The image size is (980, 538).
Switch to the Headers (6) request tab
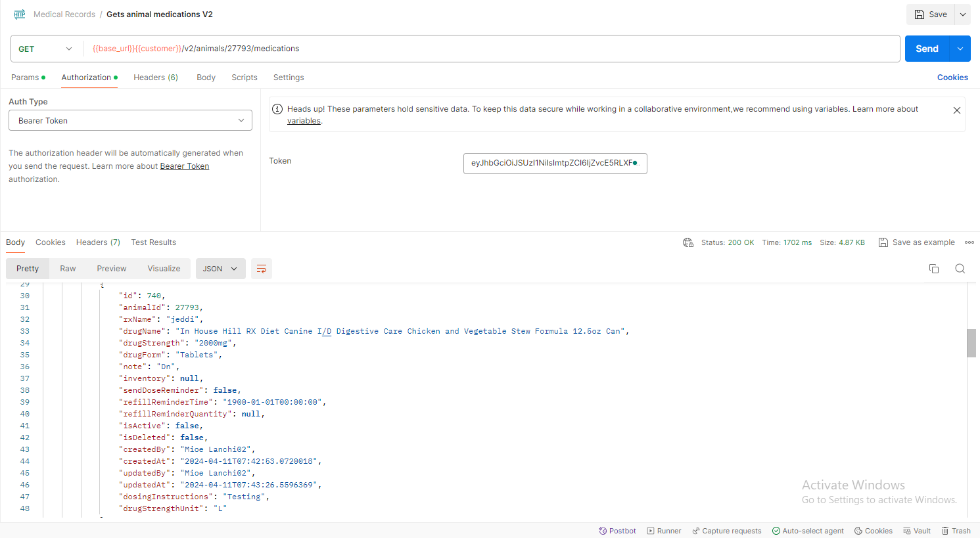click(156, 78)
